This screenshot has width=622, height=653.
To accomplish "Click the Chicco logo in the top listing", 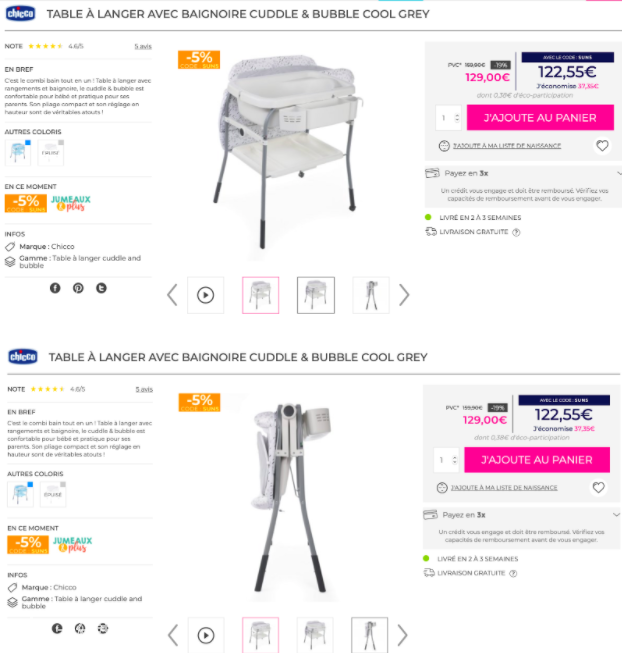I will click(20, 14).
